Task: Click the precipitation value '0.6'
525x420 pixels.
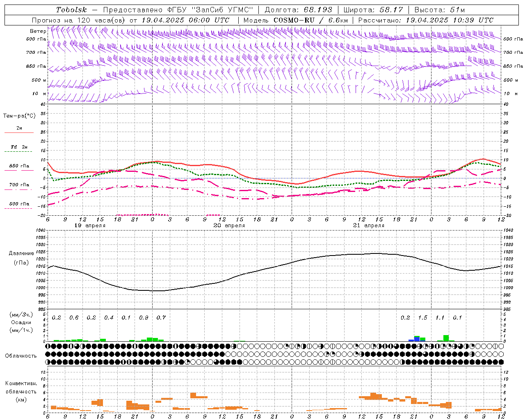Action: point(74,318)
